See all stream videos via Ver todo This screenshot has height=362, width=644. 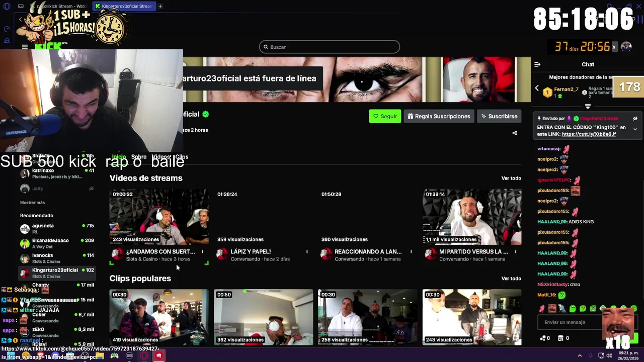[511, 178]
